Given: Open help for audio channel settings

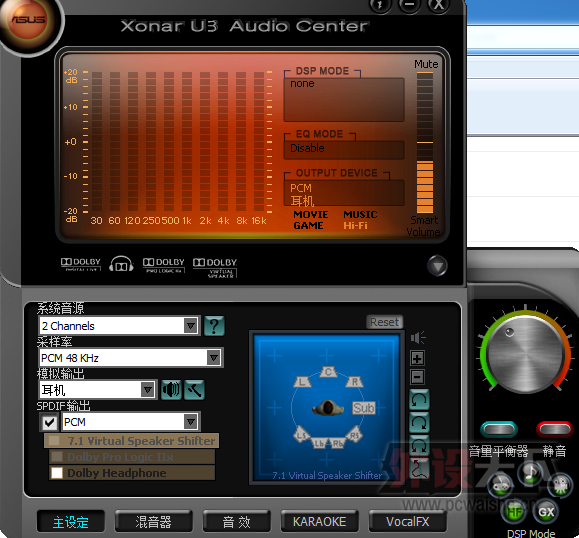Looking at the screenshot, I should 214,326.
